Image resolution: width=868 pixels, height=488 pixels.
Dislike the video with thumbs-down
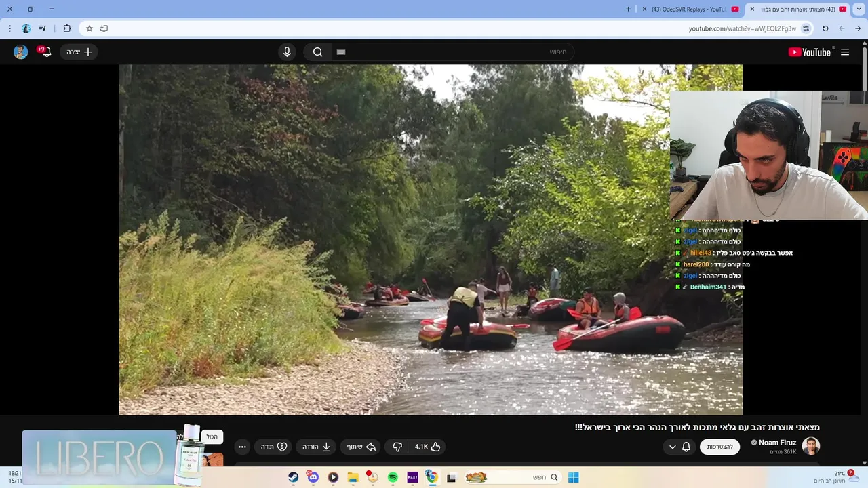click(x=397, y=447)
